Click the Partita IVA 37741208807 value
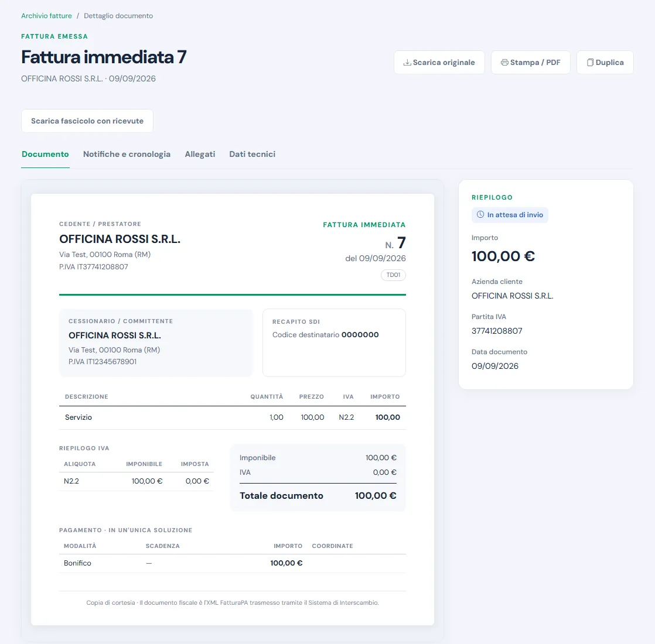Screen dimensions: 655x644 pos(497,331)
